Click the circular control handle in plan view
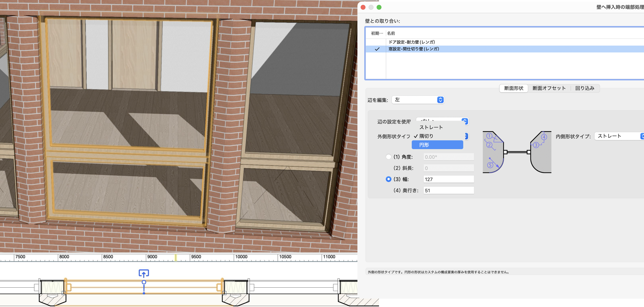The image size is (644, 307). (144, 282)
